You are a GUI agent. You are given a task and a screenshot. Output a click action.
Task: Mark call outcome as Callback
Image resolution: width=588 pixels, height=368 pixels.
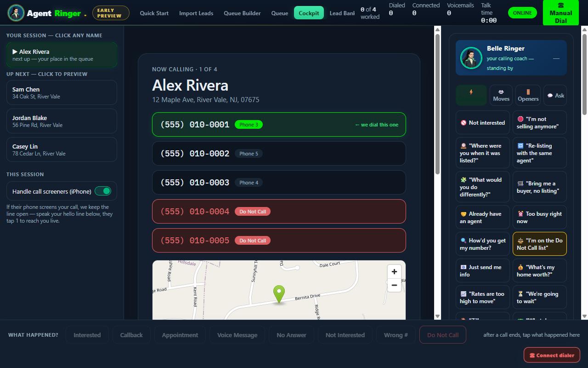coord(131,335)
